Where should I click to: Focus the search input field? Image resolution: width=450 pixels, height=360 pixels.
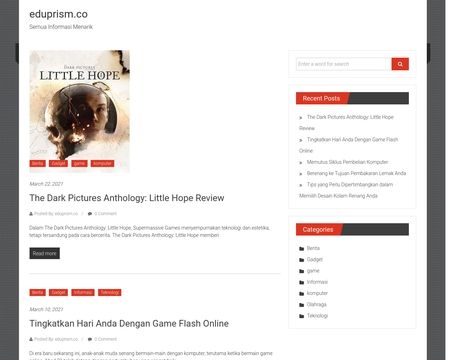(344, 64)
